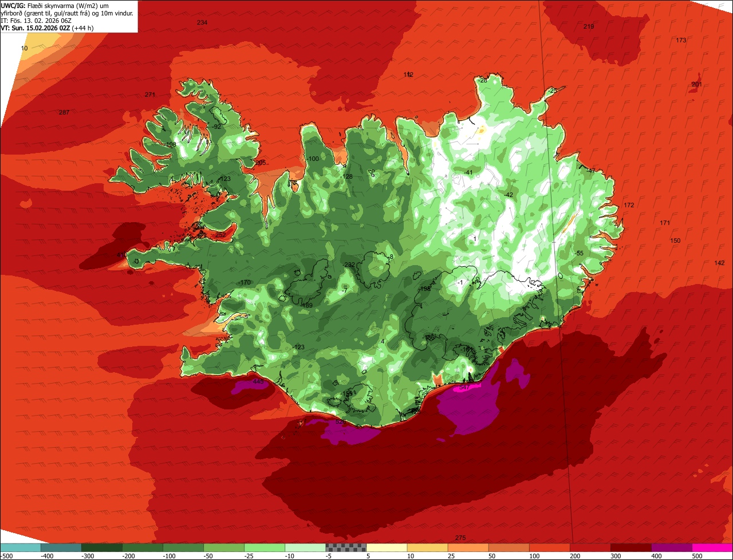Click the red swatch from 200 to 300
733x560 pixels.
coord(590,547)
